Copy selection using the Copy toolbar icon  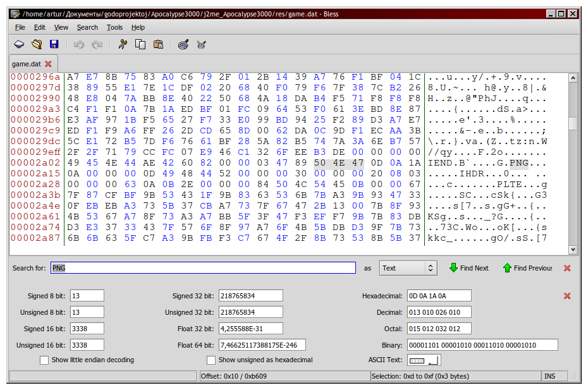click(140, 45)
